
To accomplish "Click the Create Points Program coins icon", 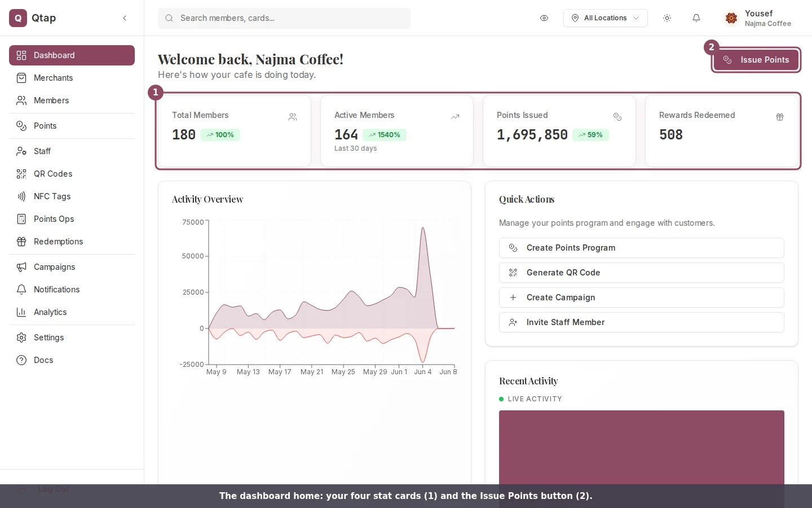I will [513, 248].
